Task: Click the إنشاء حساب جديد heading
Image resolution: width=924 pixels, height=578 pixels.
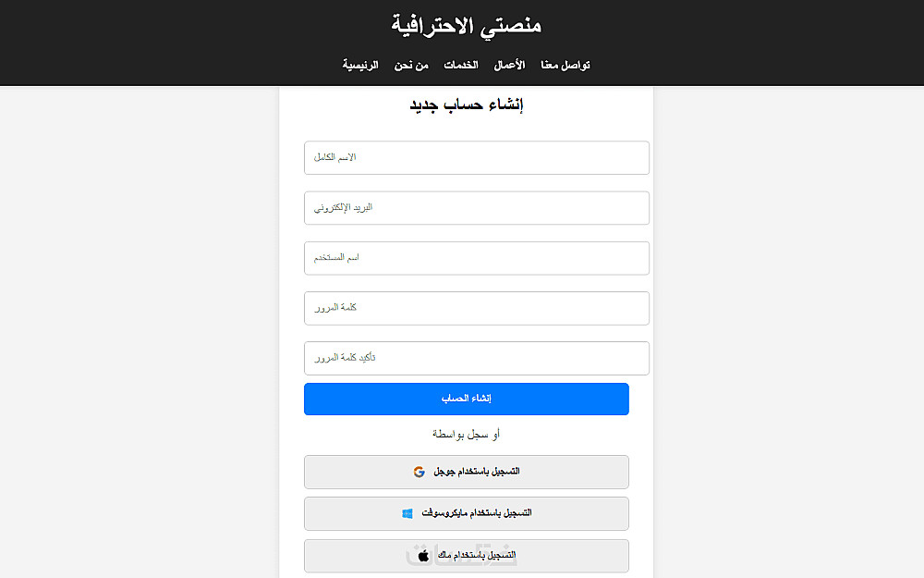Action: [x=467, y=105]
